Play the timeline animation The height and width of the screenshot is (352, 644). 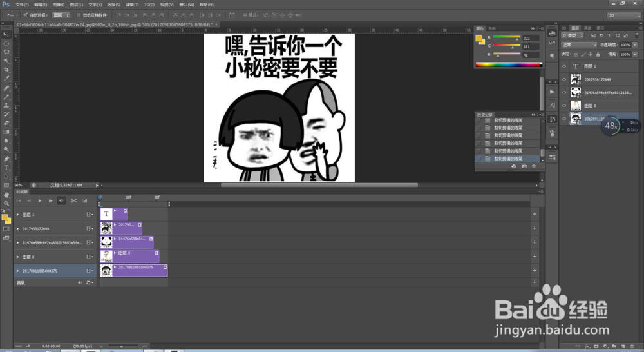(40, 200)
